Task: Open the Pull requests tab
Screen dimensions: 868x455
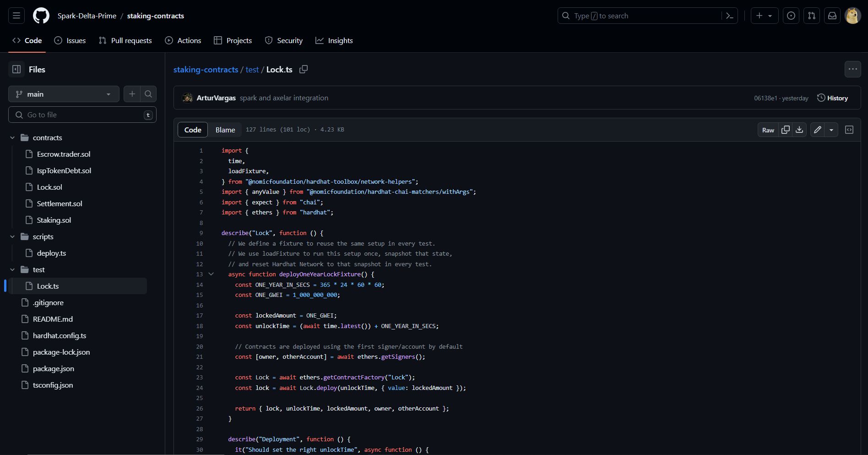Action: click(125, 40)
